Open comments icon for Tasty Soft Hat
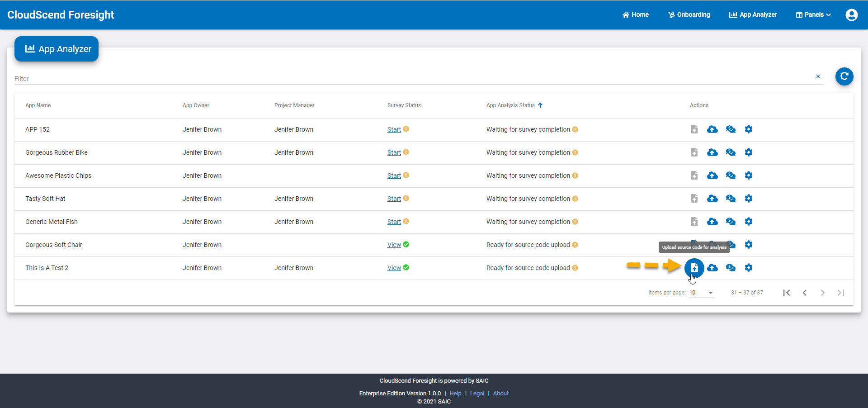 pyautogui.click(x=731, y=199)
